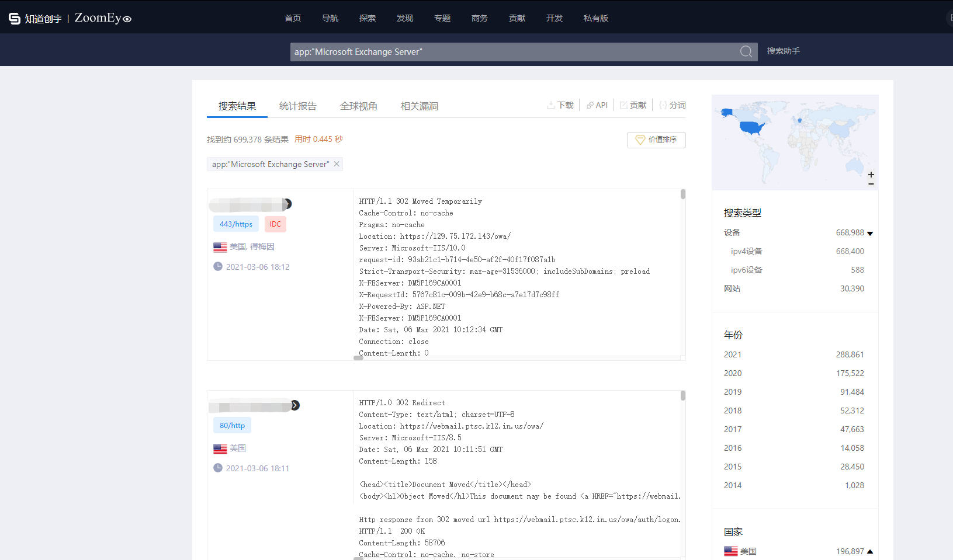The width and height of the screenshot is (953, 560).
Task: Filter by ipv6设备
Action: pyautogui.click(x=747, y=270)
